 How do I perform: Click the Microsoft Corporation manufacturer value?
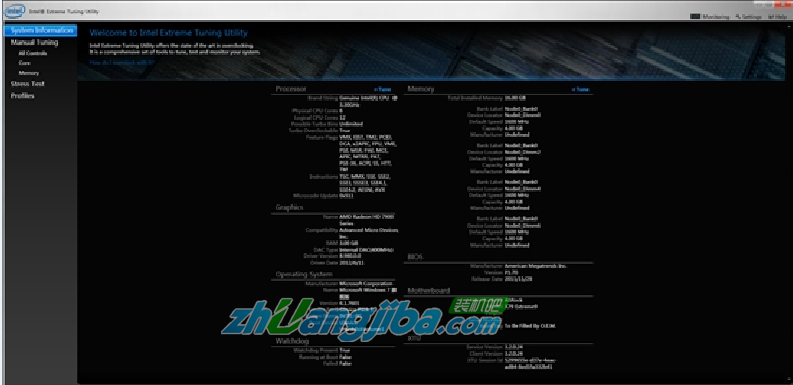(366, 284)
